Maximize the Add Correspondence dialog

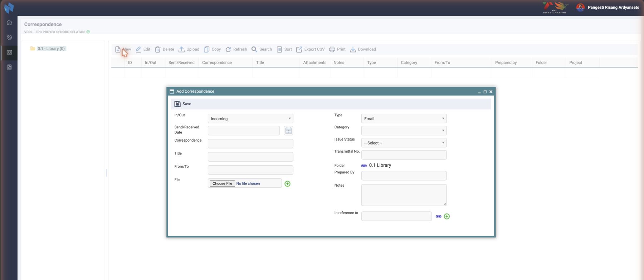point(485,92)
